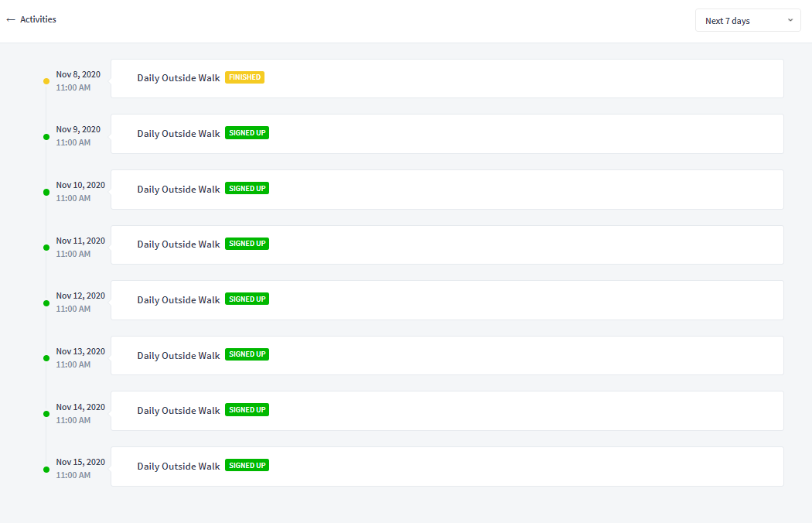Viewport: 812px width, 523px height.
Task: Open Daily Outside Walk title on Nov 9
Action: (178, 133)
